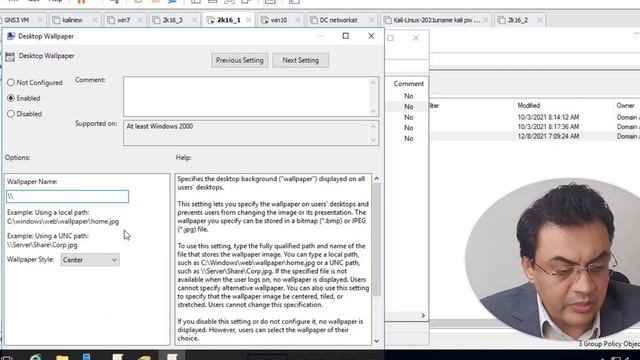Click inside the Comment text area
This screenshot has width=640, height=360.
point(247,96)
